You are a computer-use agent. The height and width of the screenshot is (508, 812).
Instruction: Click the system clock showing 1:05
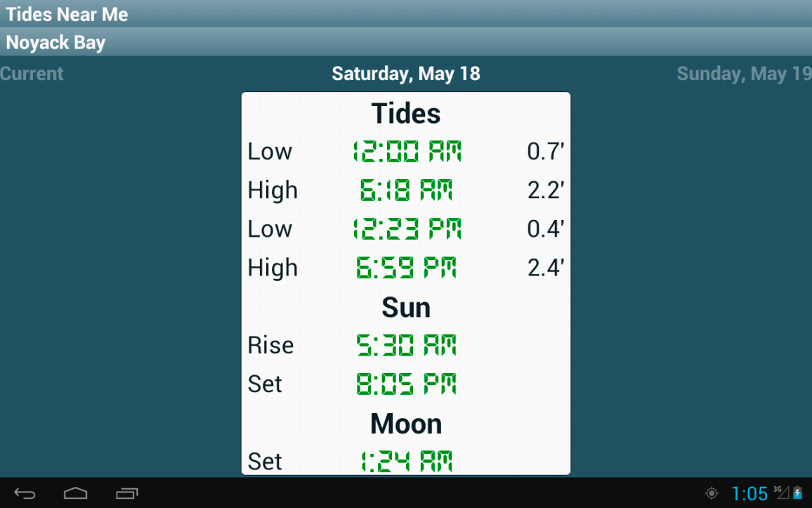749,494
